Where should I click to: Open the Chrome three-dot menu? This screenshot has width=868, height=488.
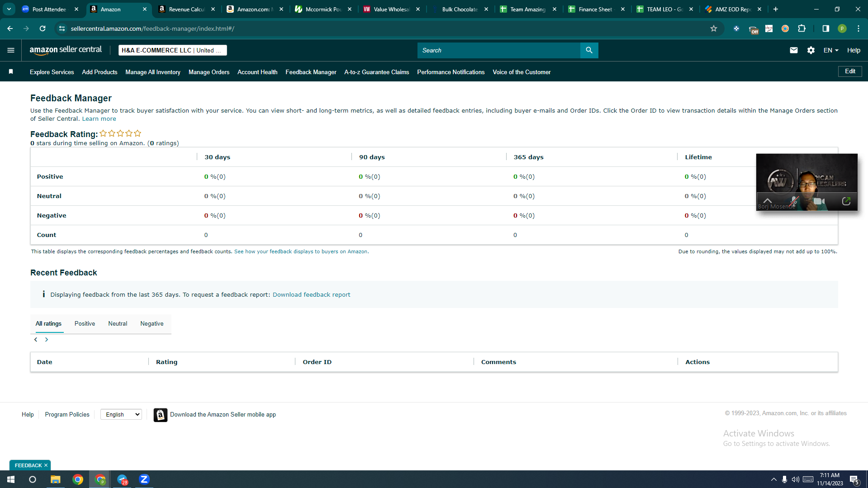(x=858, y=28)
